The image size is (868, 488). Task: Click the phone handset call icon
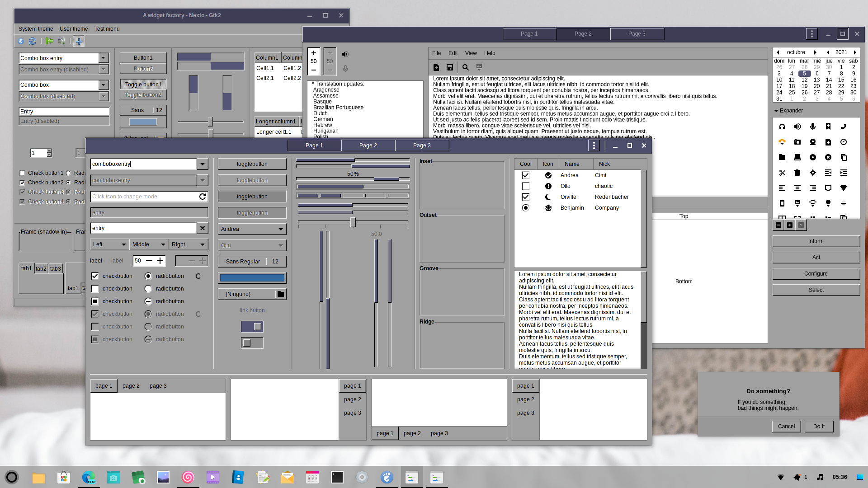(844, 127)
